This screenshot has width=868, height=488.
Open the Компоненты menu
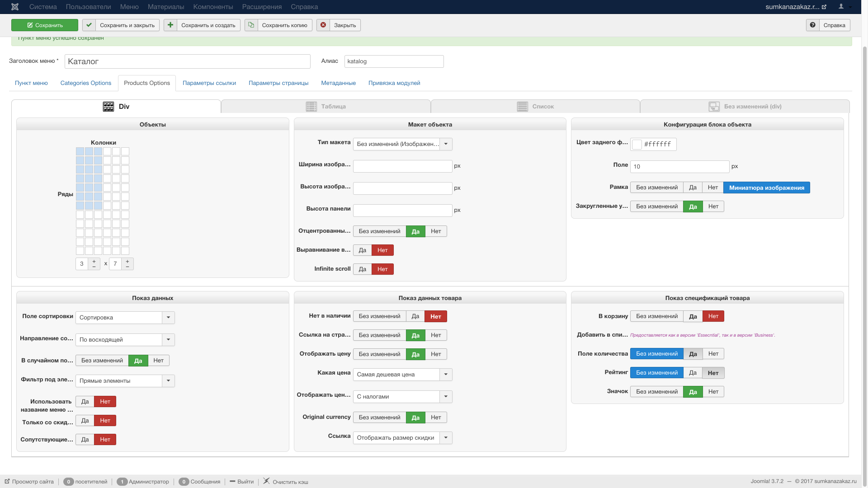(213, 7)
